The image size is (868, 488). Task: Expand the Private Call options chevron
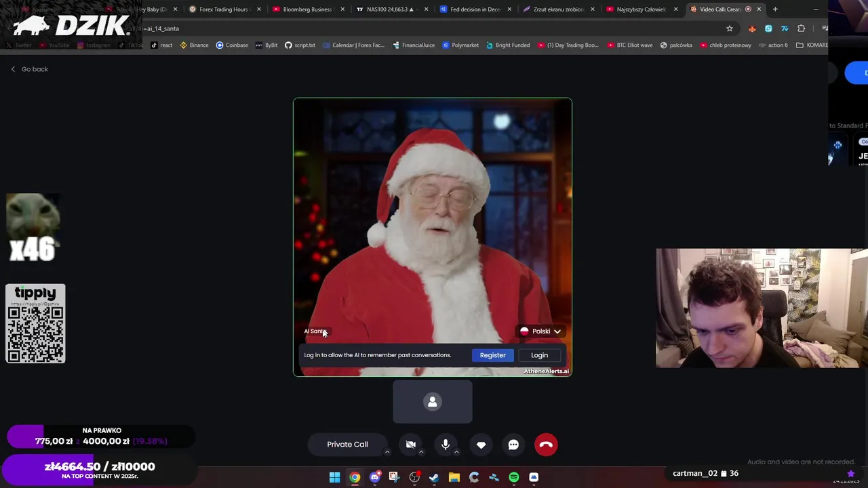click(x=387, y=452)
